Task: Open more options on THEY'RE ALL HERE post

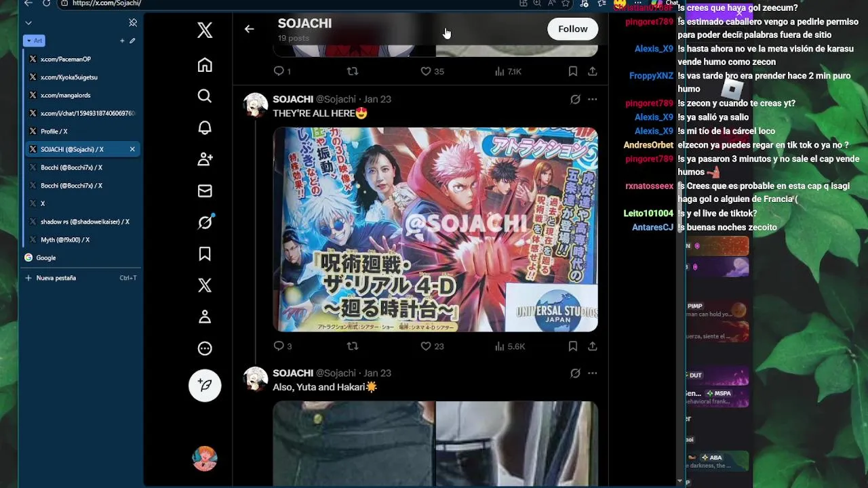Action: click(x=593, y=100)
